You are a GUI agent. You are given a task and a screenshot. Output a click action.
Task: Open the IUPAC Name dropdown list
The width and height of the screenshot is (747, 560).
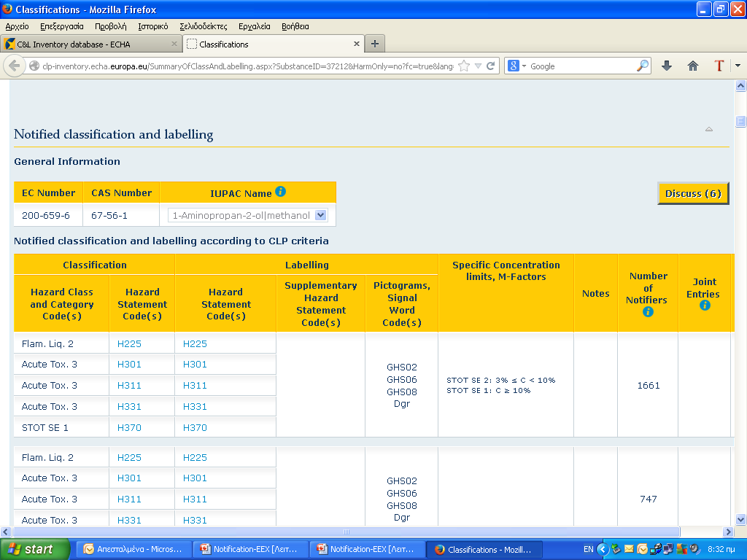click(321, 215)
